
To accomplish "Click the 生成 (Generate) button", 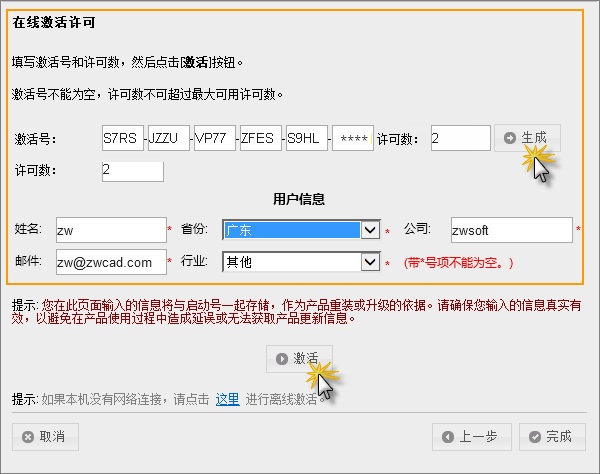I will coord(527,138).
